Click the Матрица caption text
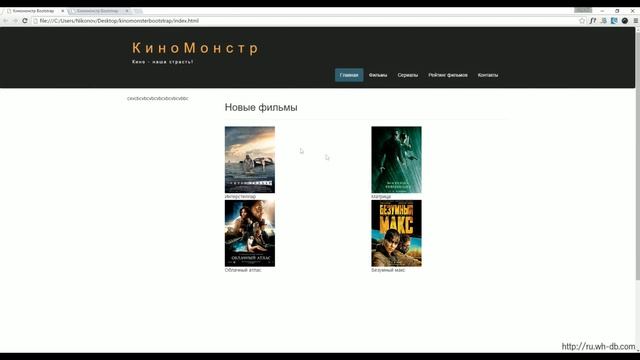This screenshot has height=360, width=640. coord(381,197)
